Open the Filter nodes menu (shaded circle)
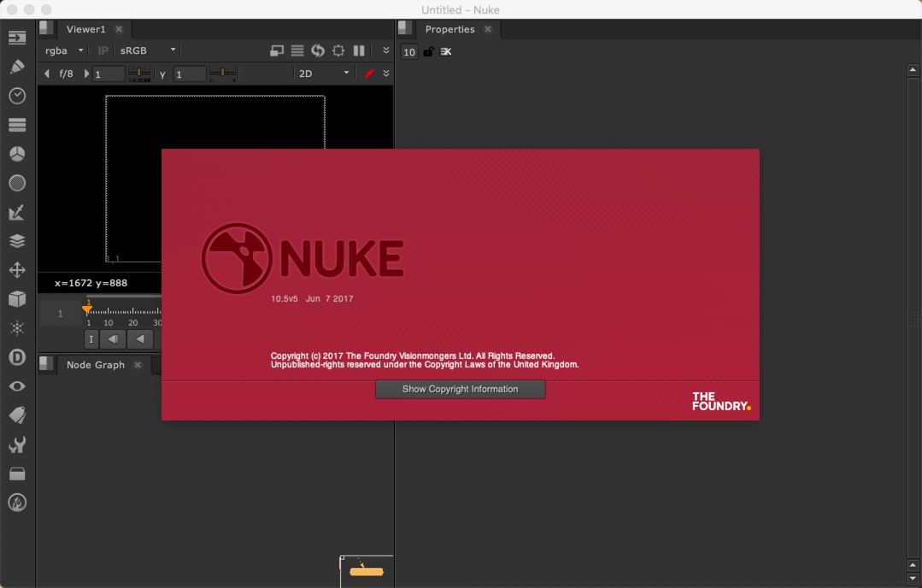 [17, 183]
